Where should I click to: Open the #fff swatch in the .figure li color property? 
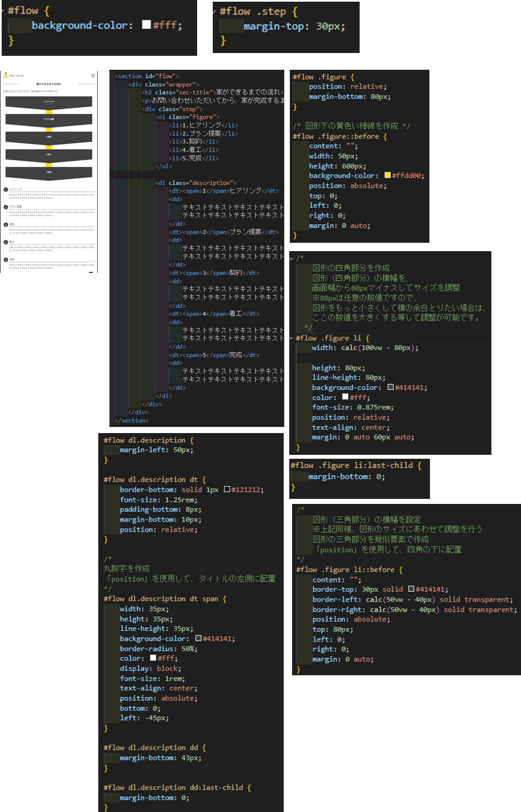(345, 397)
